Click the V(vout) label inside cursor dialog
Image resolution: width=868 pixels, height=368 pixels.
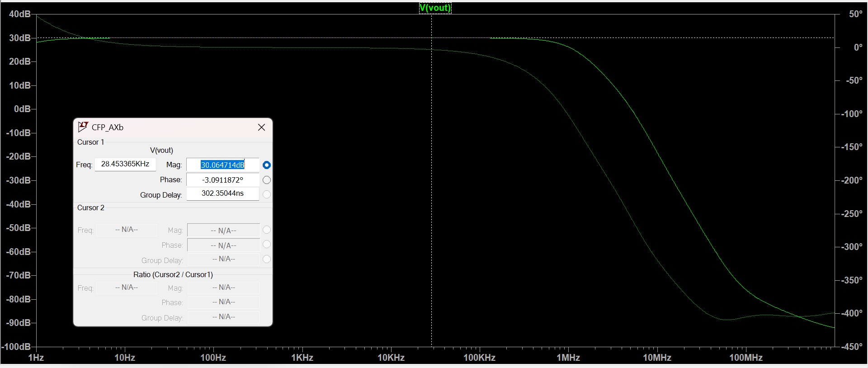[x=161, y=151]
